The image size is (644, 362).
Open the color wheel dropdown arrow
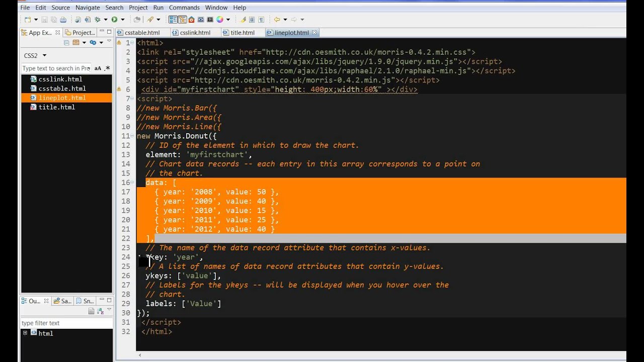pyautogui.click(x=228, y=20)
